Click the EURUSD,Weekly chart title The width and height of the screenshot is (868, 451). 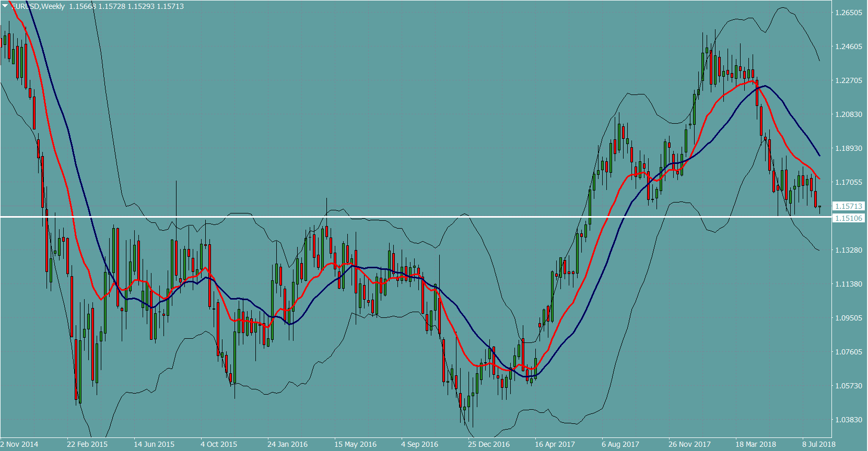[38, 6]
